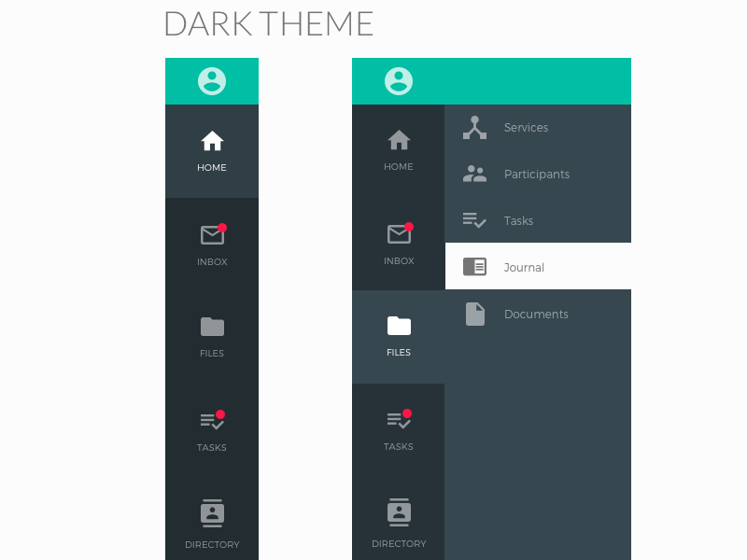Open Tasks checklist icon in the collapsed sidebar
Screen dimensions: 747x560
pos(212,420)
